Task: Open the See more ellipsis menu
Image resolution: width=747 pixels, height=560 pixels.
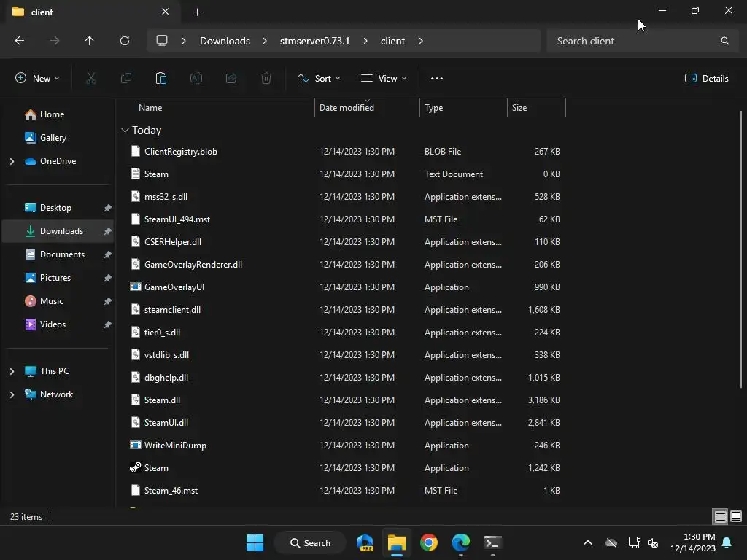Action: point(437,78)
